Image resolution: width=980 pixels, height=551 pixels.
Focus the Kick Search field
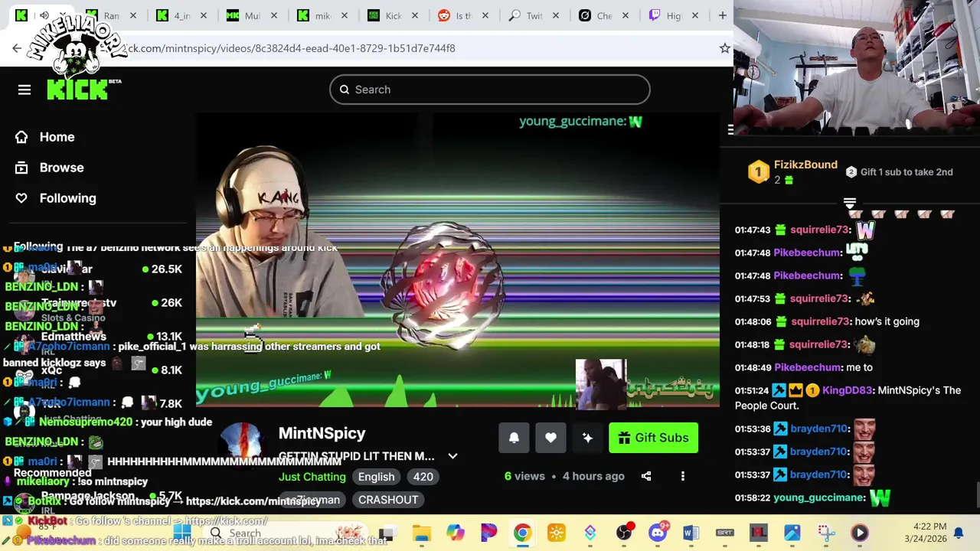click(490, 90)
